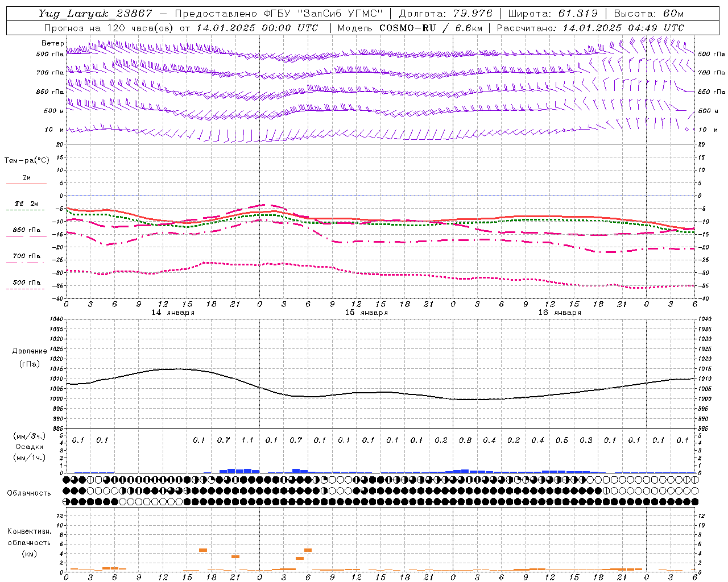Viewport: 728px width, 582px height.
Task: Click the dotted 500 гПа temperature legend line
Action: tap(25, 289)
